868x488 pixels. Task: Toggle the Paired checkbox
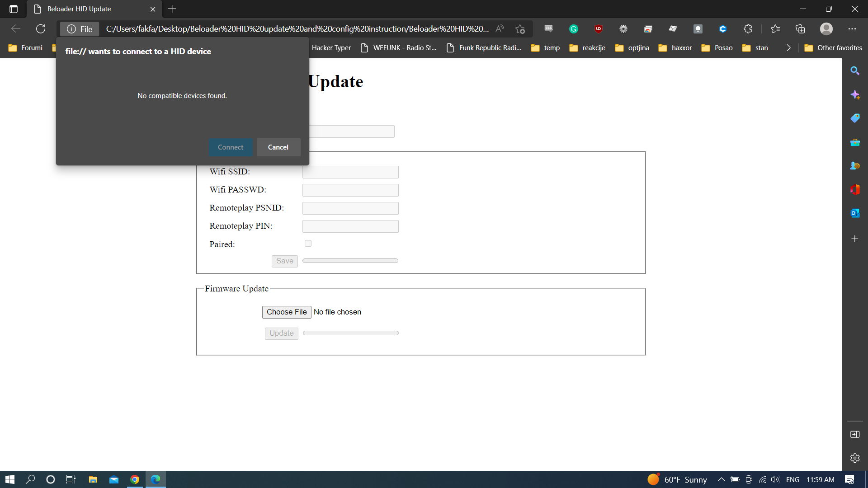(x=308, y=244)
